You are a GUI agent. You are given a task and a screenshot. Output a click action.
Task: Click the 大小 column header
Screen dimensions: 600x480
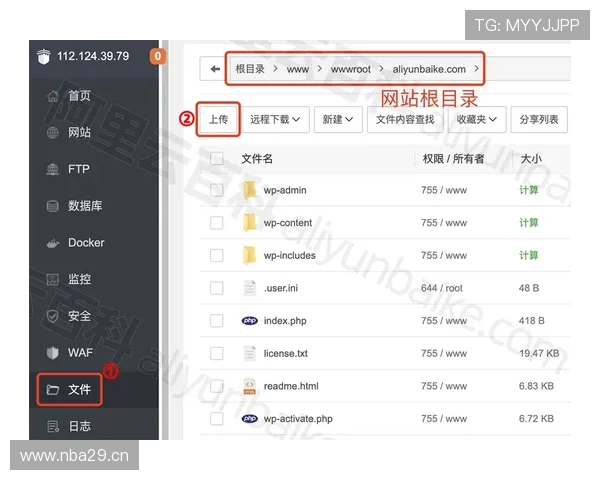(531, 158)
